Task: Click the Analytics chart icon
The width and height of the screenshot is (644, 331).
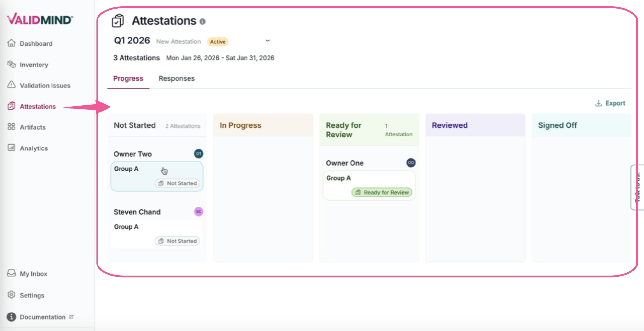Action: pyautogui.click(x=11, y=148)
